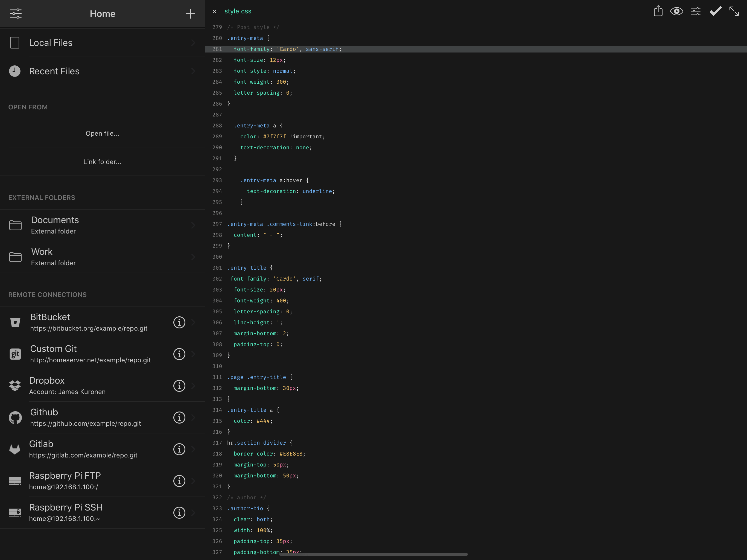The width and height of the screenshot is (747, 560).
Task: Click the hr.section-divider selector
Action: 256,443
